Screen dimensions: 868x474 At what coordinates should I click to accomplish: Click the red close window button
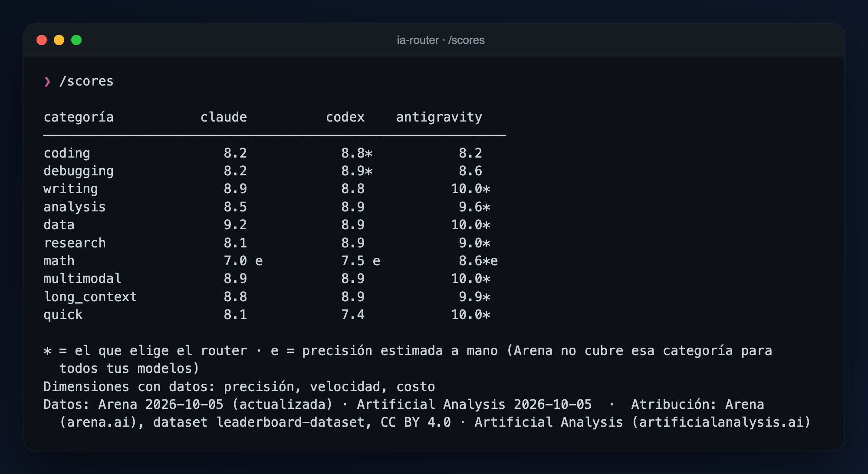(x=42, y=40)
